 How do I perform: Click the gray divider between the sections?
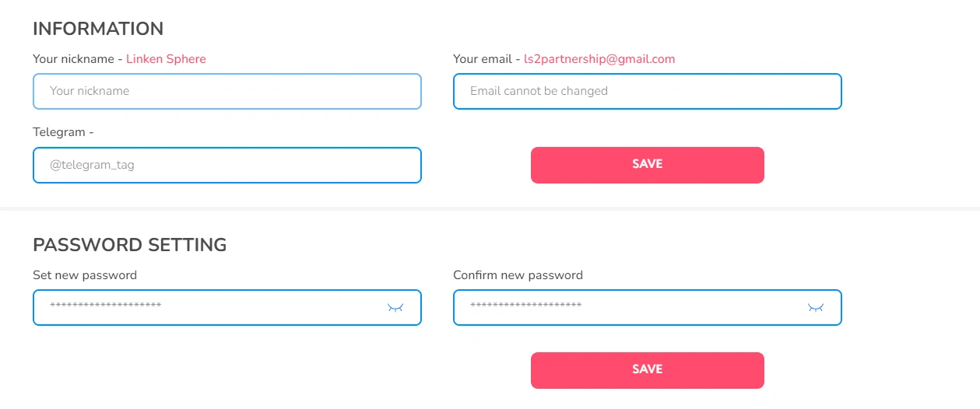pos(490,209)
